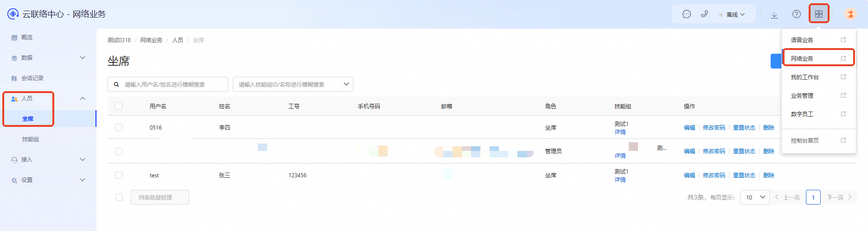Click the 上一页 previous page button

click(x=787, y=197)
